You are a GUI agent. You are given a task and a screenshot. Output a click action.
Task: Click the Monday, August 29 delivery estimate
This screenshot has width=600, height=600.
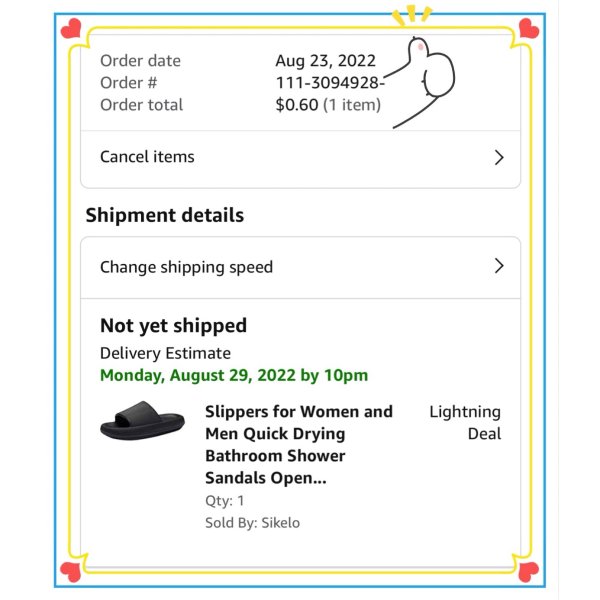[x=234, y=375]
